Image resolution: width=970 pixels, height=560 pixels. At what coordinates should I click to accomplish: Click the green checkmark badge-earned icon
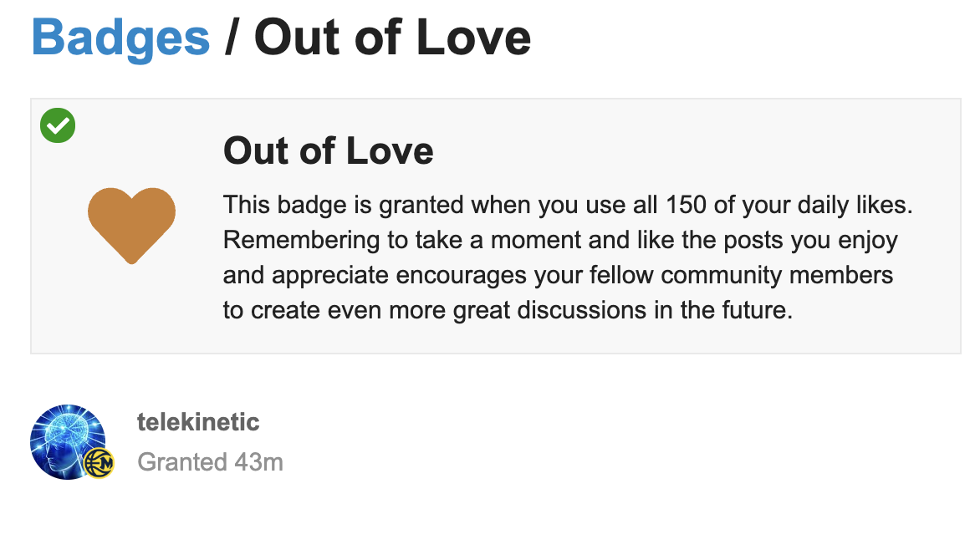(x=58, y=125)
